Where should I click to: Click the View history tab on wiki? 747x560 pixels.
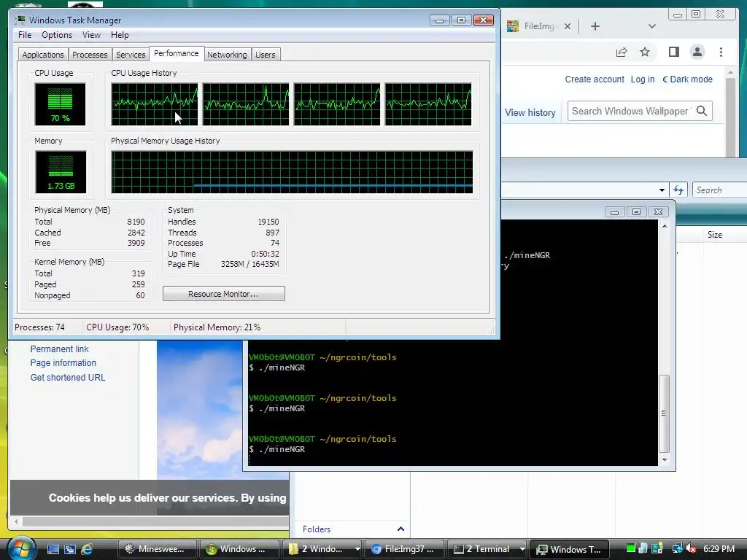coord(530,112)
